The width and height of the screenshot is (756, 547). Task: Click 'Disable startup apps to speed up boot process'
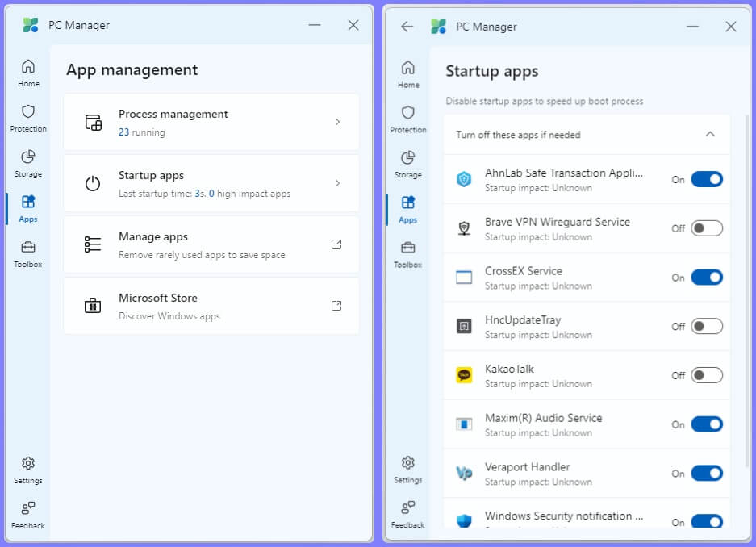click(x=545, y=101)
